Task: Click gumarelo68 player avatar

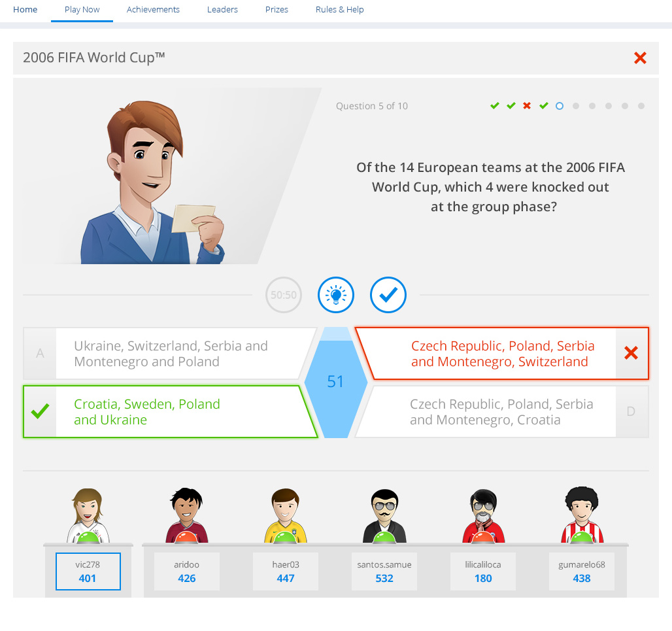Action: (x=582, y=515)
